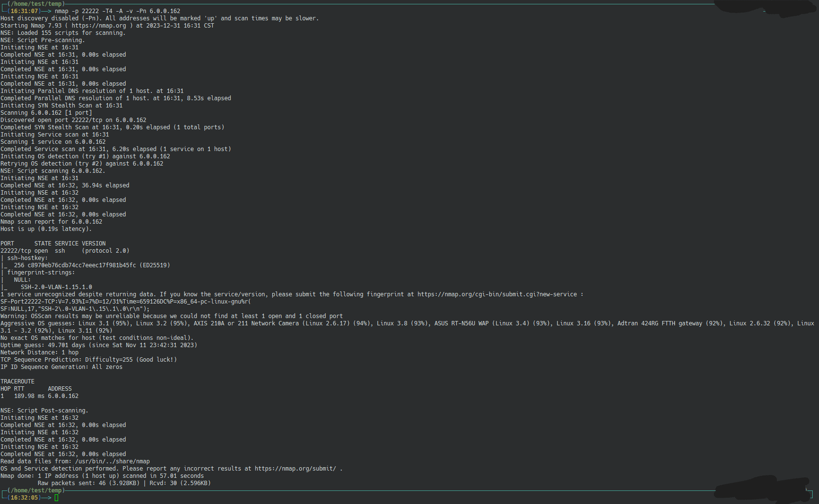This screenshot has height=504, width=819.
Task: Click the empty cursor block at the bottom prompt
Action: coord(56,498)
